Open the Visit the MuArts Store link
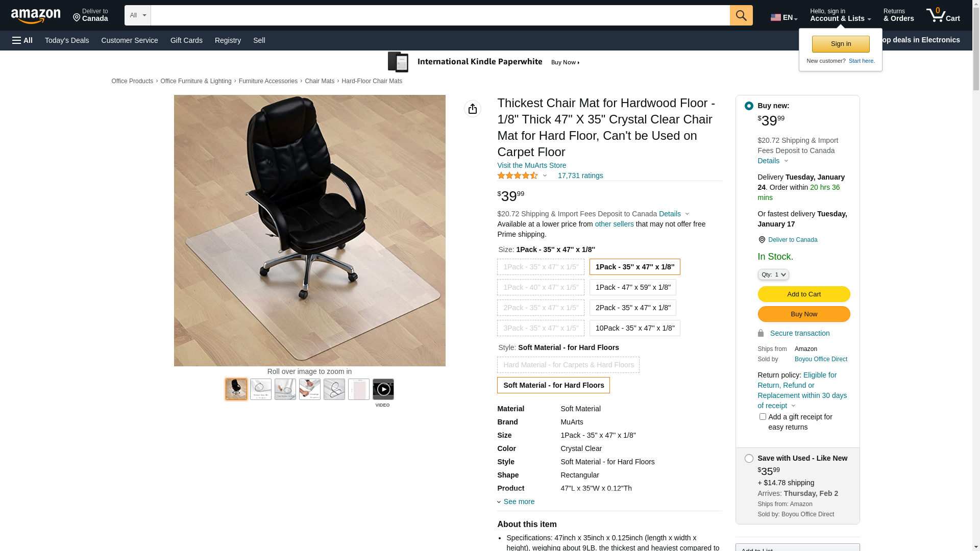 click(531, 165)
